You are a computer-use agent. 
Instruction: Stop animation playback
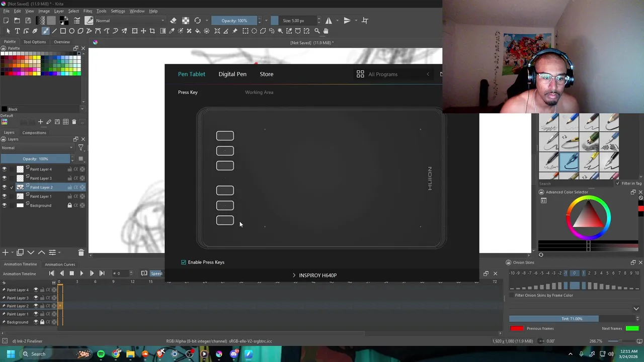point(71,273)
